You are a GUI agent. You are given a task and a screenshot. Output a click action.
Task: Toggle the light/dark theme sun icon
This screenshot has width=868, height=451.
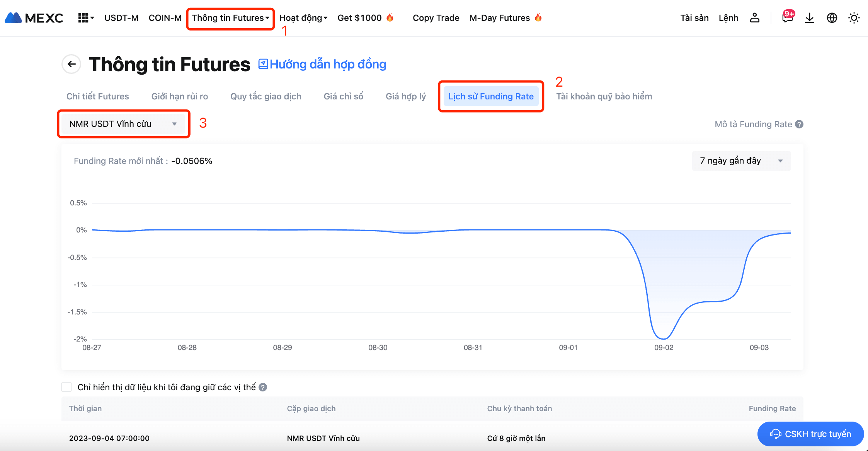(854, 18)
